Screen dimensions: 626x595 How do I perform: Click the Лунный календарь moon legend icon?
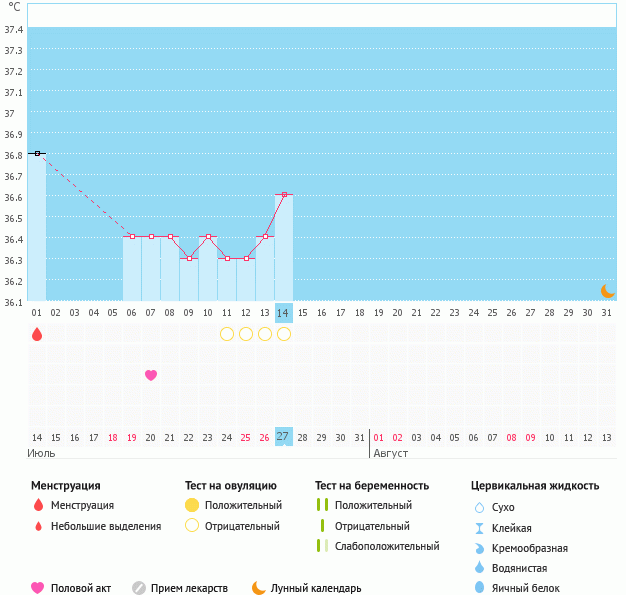pos(259,588)
